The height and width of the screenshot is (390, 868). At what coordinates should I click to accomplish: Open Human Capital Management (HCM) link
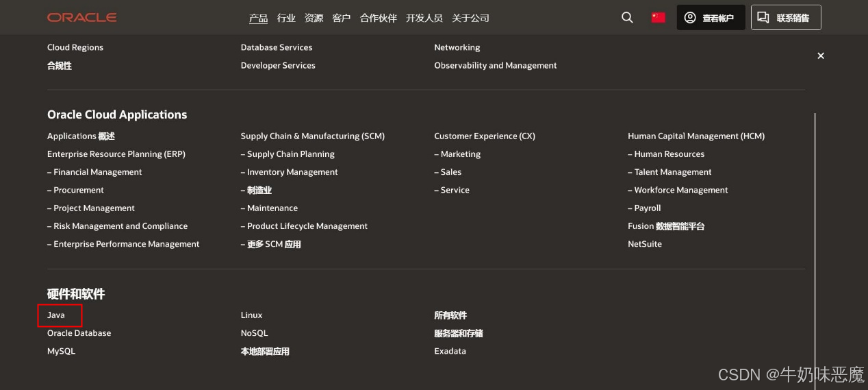[696, 136]
